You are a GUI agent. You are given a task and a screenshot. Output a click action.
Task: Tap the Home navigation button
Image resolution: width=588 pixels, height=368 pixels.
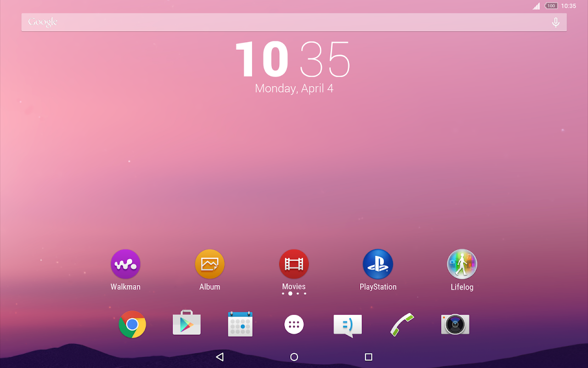tap(294, 357)
